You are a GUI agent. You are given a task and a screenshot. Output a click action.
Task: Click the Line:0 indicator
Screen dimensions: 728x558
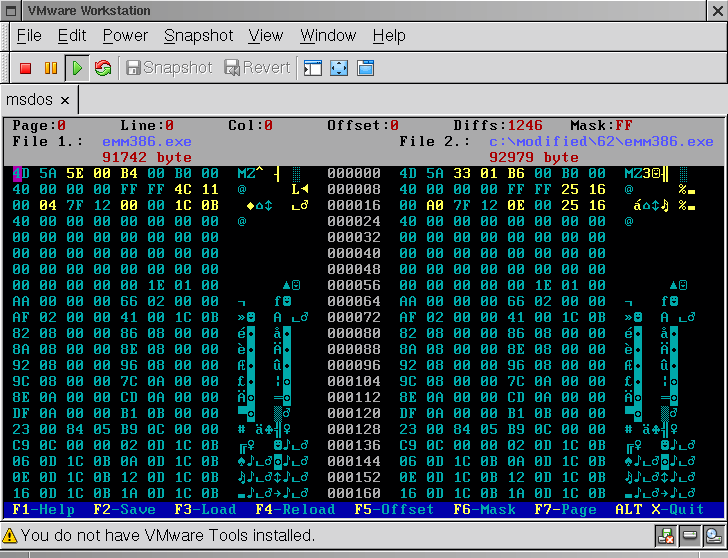point(147,125)
